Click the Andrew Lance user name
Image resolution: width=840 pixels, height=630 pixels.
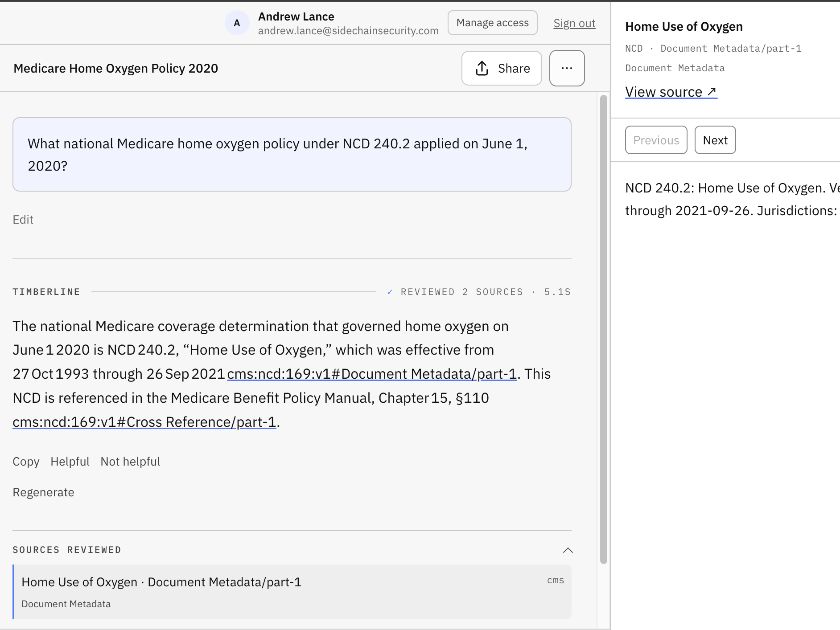tap(296, 16)
